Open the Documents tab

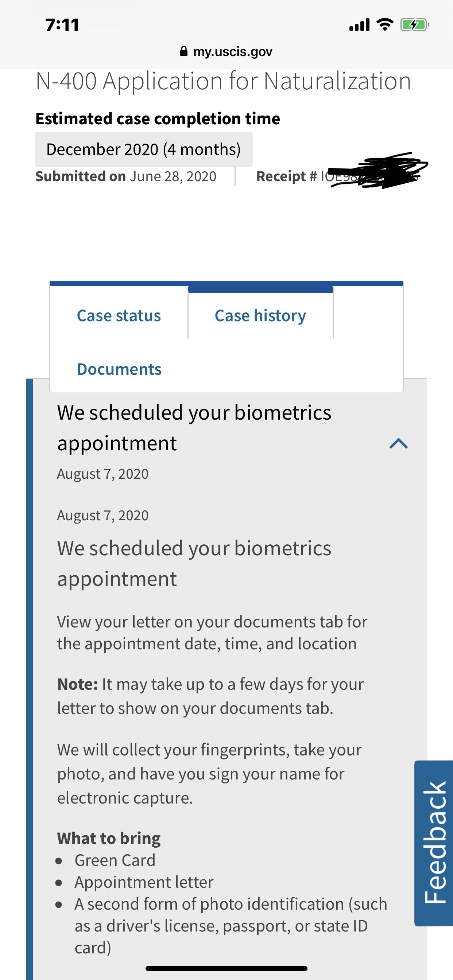pyautogui.click(x=119, y=369)
